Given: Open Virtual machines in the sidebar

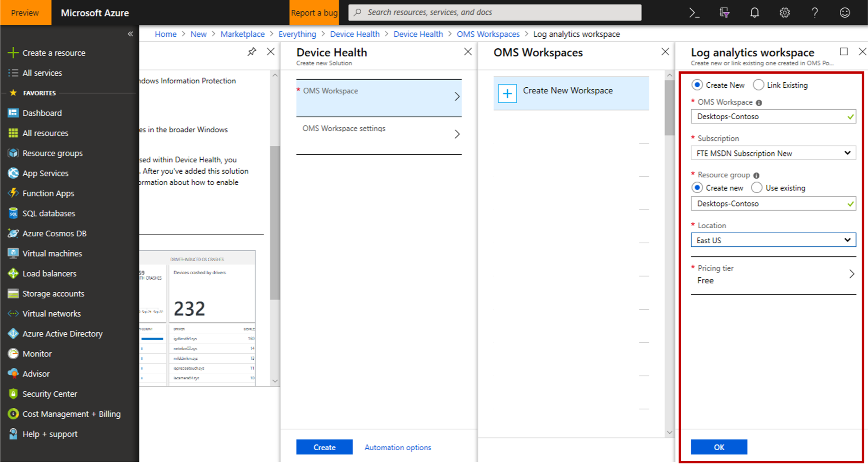Looking at the screenshot, I should click(x=52, y=253).
